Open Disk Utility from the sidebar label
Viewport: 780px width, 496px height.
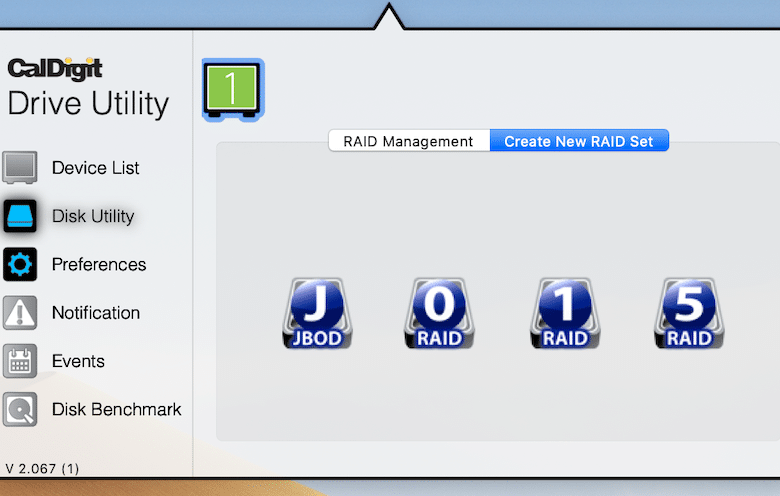pyautogui.click(x=93, y=216)
